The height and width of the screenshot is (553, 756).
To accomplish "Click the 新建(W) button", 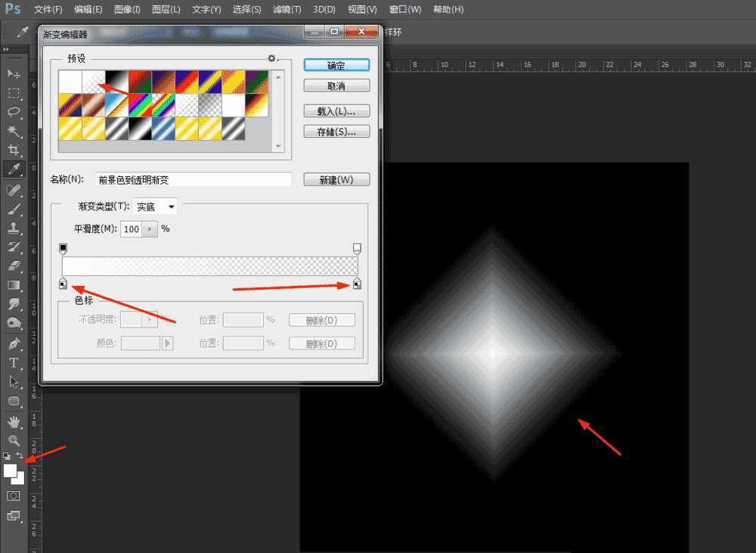I will (336, 180).
